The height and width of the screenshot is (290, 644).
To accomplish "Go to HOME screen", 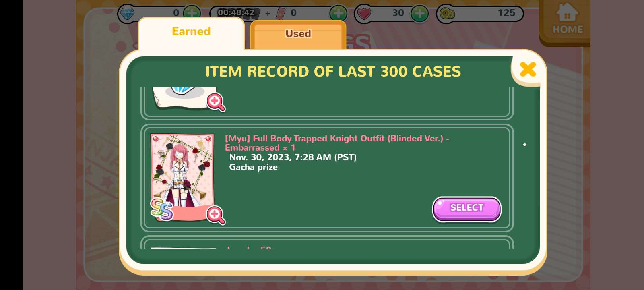I will [x=567, y=19].
